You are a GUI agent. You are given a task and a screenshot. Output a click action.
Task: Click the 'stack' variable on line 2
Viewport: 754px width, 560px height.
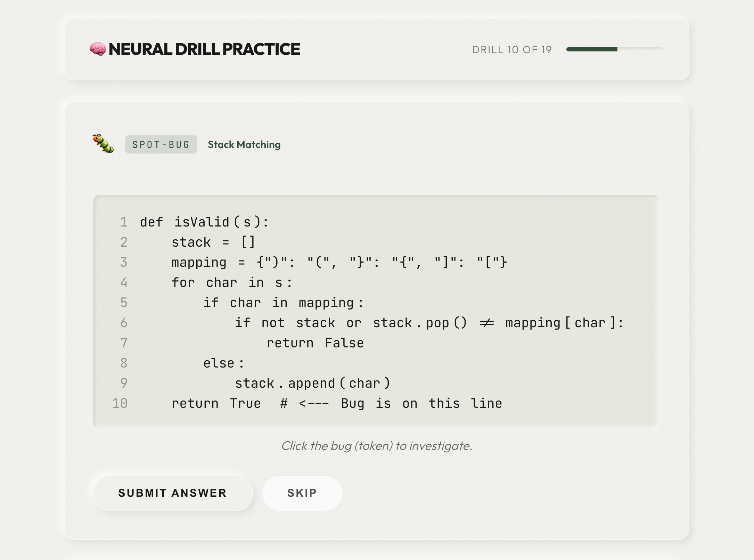(191, 242)
